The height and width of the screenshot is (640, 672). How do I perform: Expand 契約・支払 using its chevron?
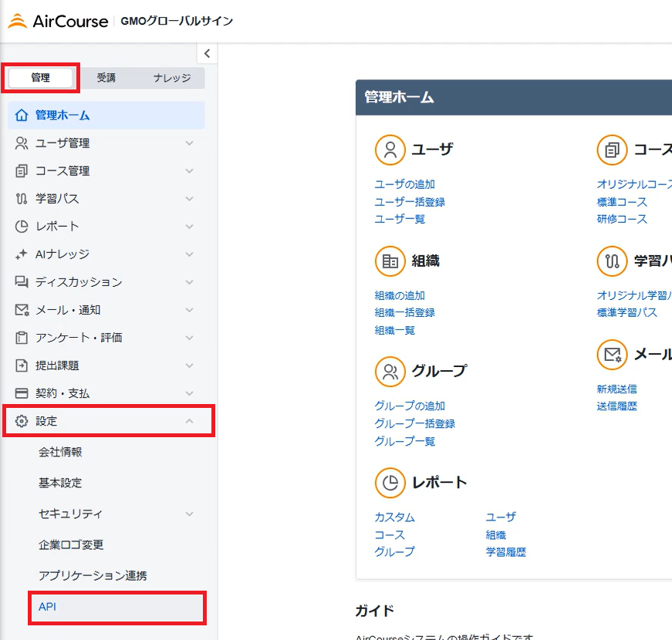tap(190, 393)
